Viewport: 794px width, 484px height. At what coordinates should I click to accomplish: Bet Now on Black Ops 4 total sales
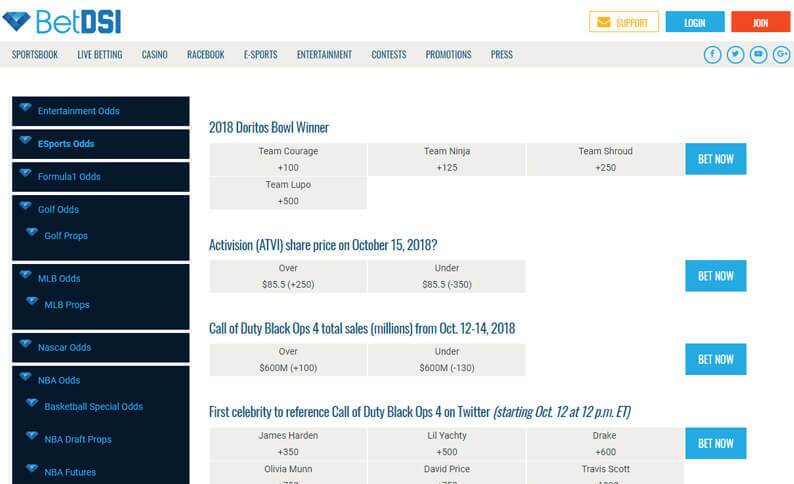click(716, 359)
